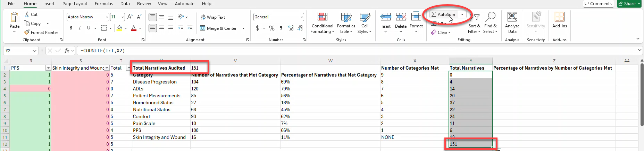Open the PPS column filter dropdown
This screenshot has width=644, height=151.
(48, 68)
